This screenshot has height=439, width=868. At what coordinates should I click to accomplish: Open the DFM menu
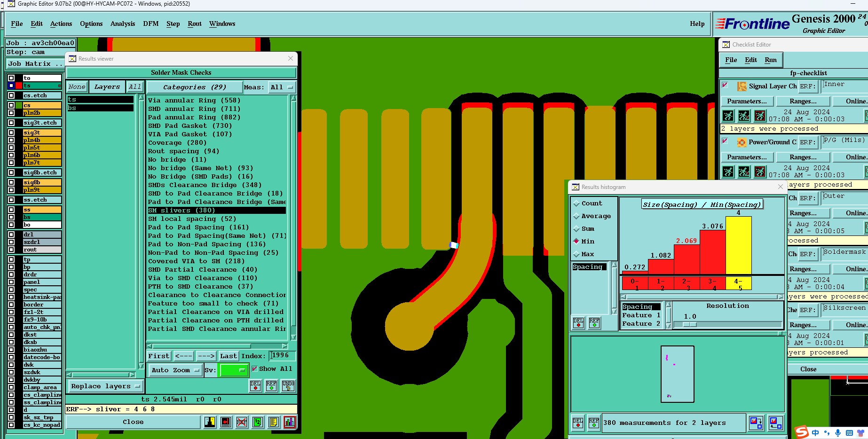(x=151, y=24)
